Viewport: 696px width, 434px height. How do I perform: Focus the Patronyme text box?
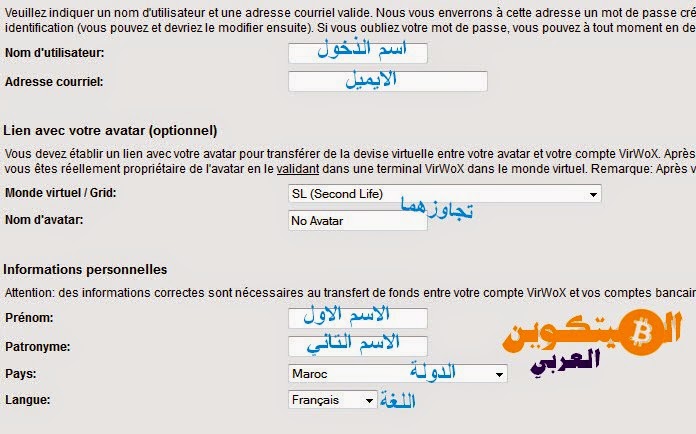pos(358,346)
